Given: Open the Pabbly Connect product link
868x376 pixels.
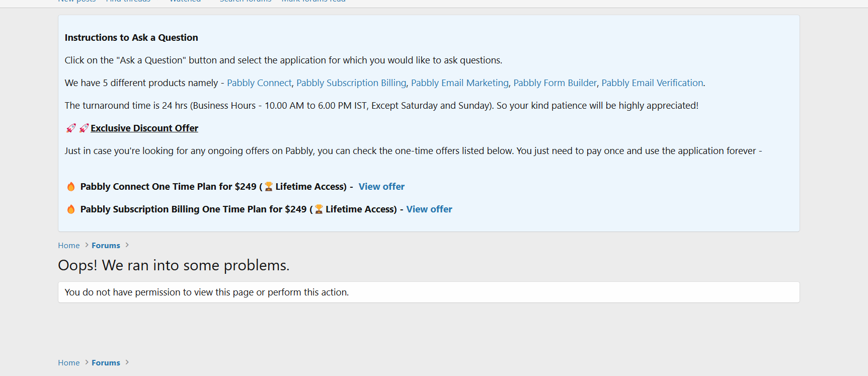Looking at the screenshot, I should point(259,83).
